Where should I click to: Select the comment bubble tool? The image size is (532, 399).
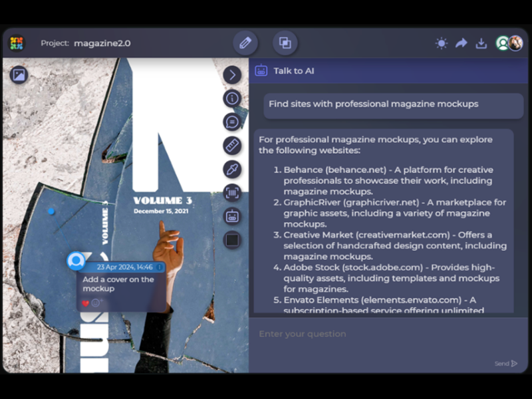tap(232, 122)
